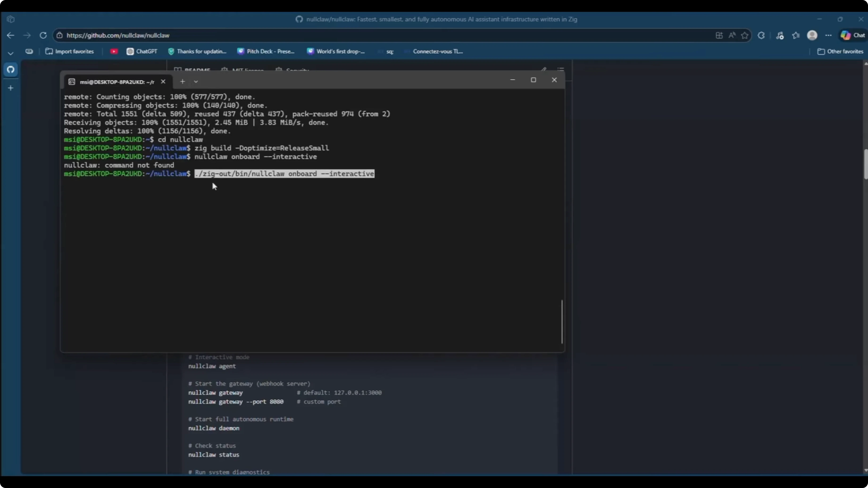The width and height of the screenshot is (868, 488).
Task: Open the Other favorites folder
Action: pyautogui.click(x=840, y=51)
